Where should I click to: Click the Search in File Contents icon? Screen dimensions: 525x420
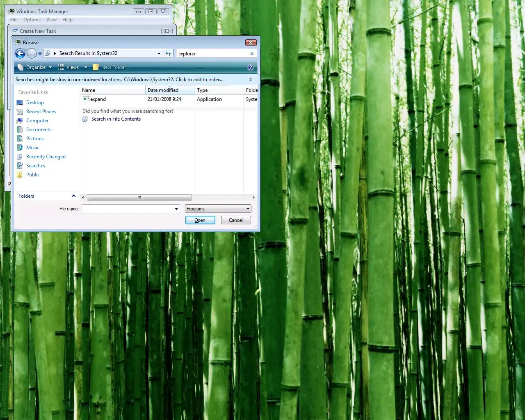point(85,119)
